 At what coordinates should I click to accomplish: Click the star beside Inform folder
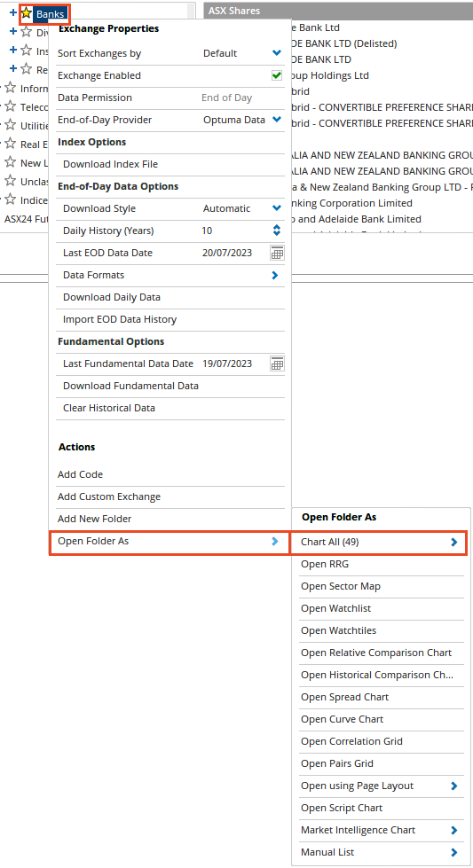(x=10, y=88)
